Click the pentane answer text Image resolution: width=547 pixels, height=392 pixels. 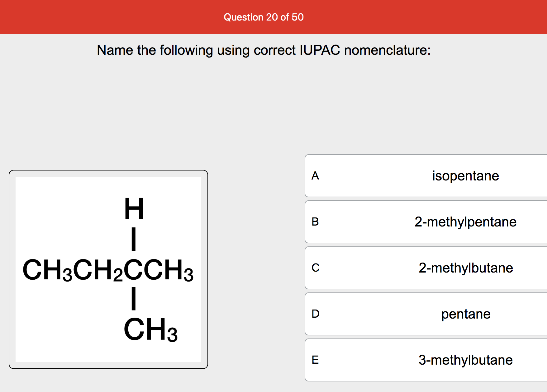465,314
